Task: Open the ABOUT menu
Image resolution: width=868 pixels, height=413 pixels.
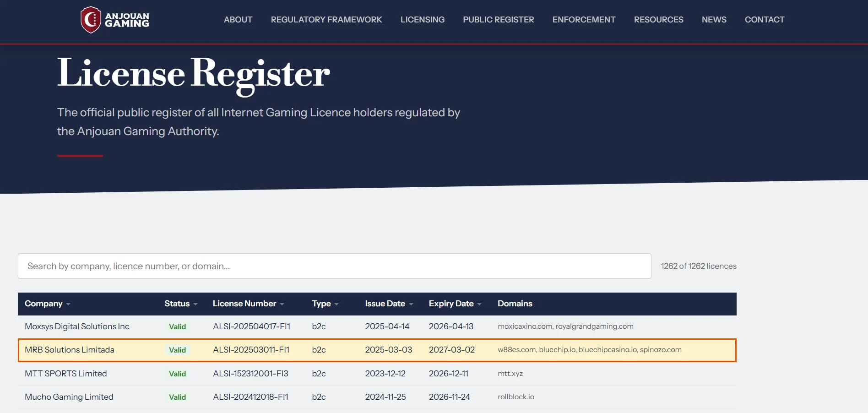Action: pyautogui.click(x=238, y=20)
